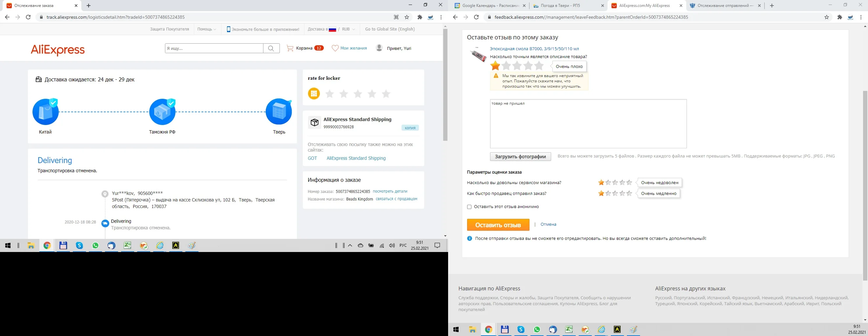This screenshot has width=868, height=336.
Task: Open the Корзина shopping cart
Action: 305,48
